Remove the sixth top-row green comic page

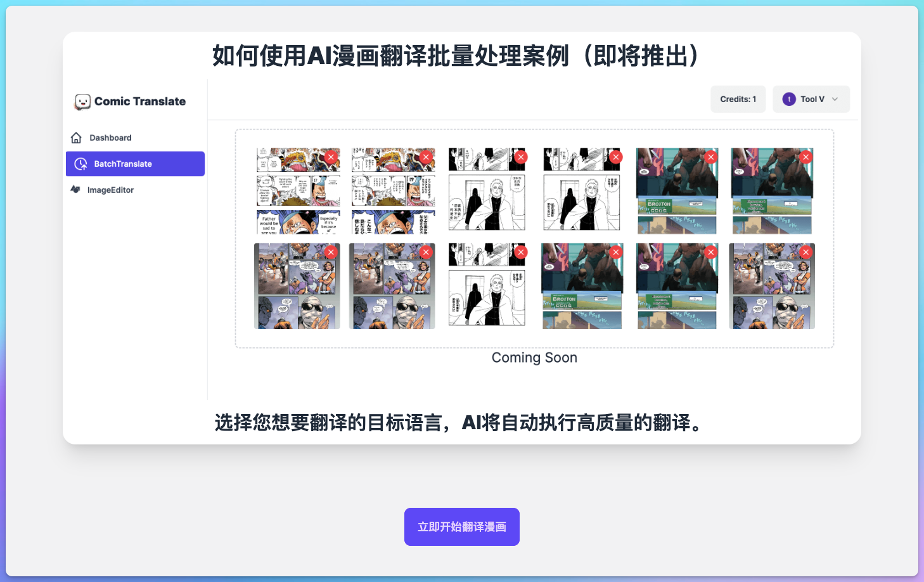click(x=806, y=157)
